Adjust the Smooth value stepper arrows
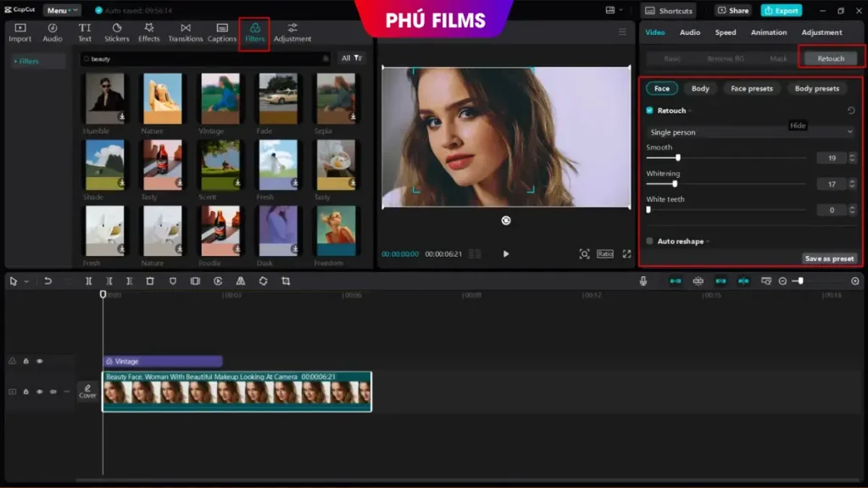 [x=853, y=158]
